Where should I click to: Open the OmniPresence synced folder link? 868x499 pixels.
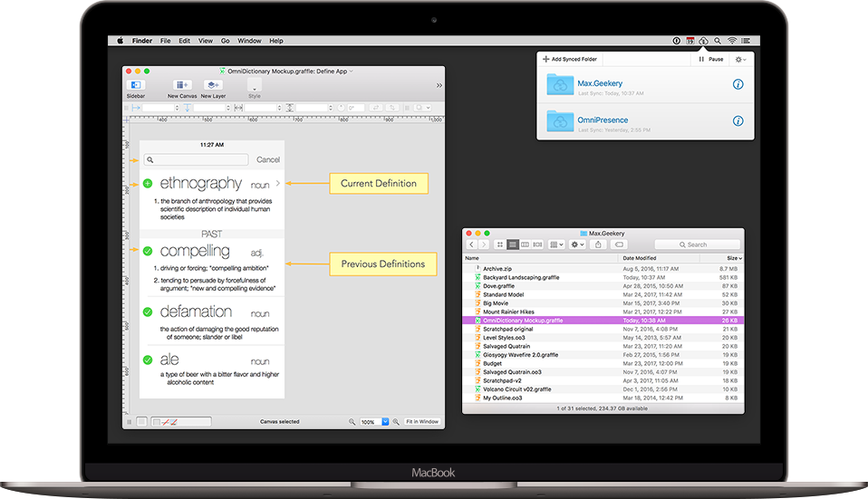(x=603, y=120)
